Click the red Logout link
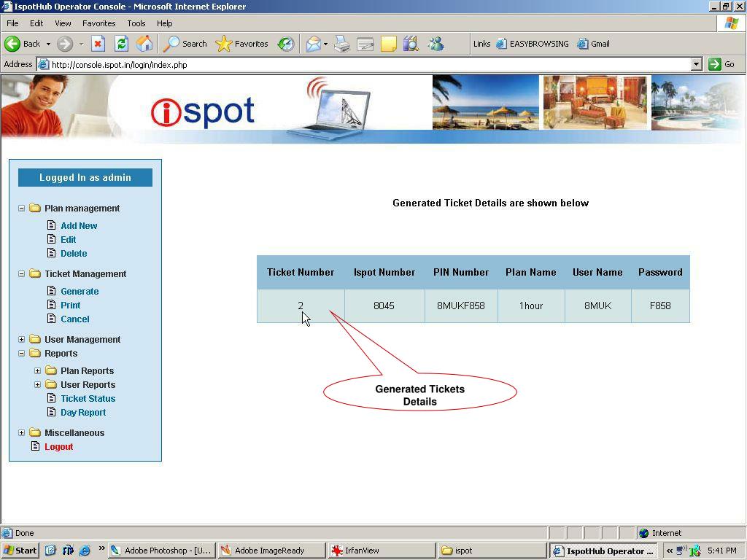Image resolution: width=747 pixels, height=560 pixels. 58,447
